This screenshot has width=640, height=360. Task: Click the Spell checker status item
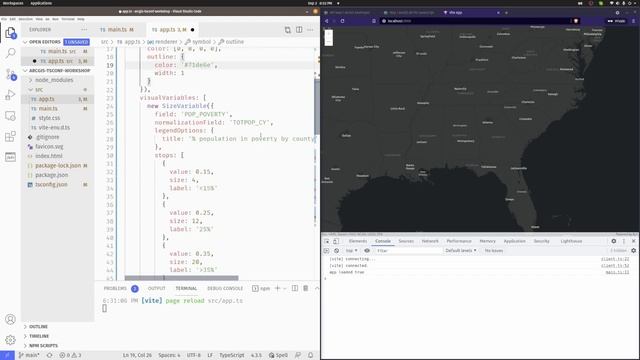[x=278, y=355]
